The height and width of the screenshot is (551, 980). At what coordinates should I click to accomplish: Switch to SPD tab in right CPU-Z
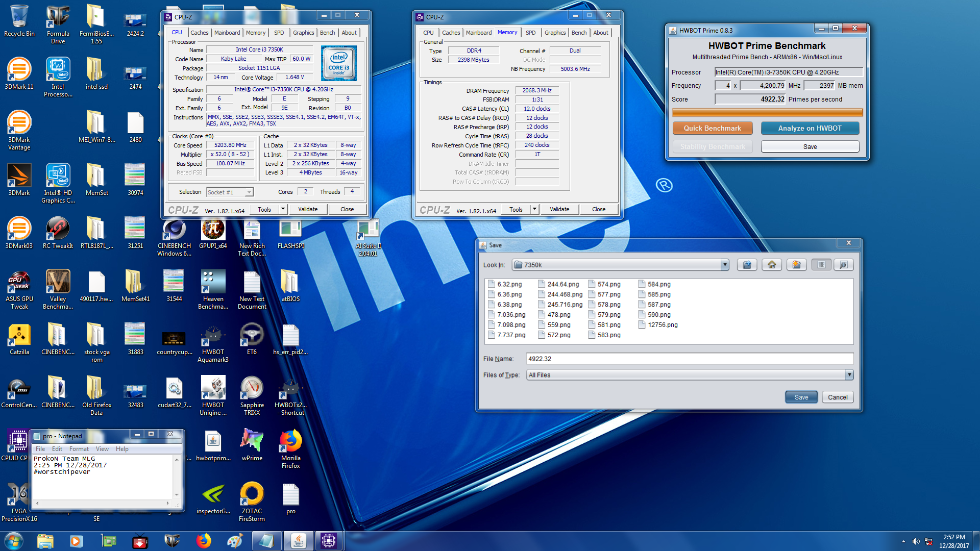[x=531, y=33]
